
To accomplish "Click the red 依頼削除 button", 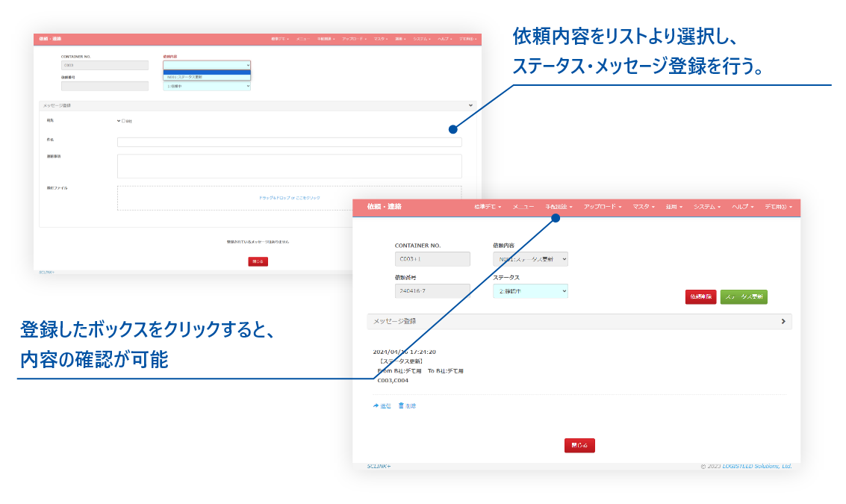I will 700,297.
